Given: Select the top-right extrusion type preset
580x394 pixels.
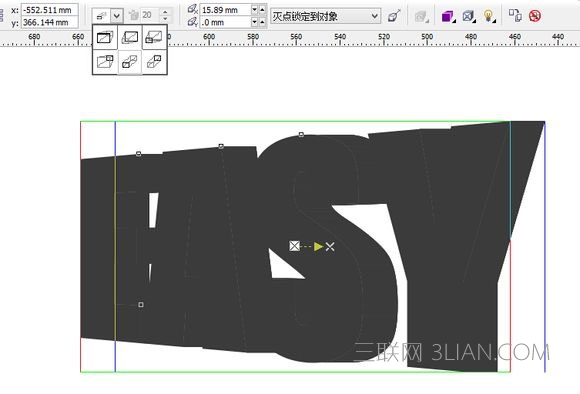Looking at the screenshot, I should point(154,37).
